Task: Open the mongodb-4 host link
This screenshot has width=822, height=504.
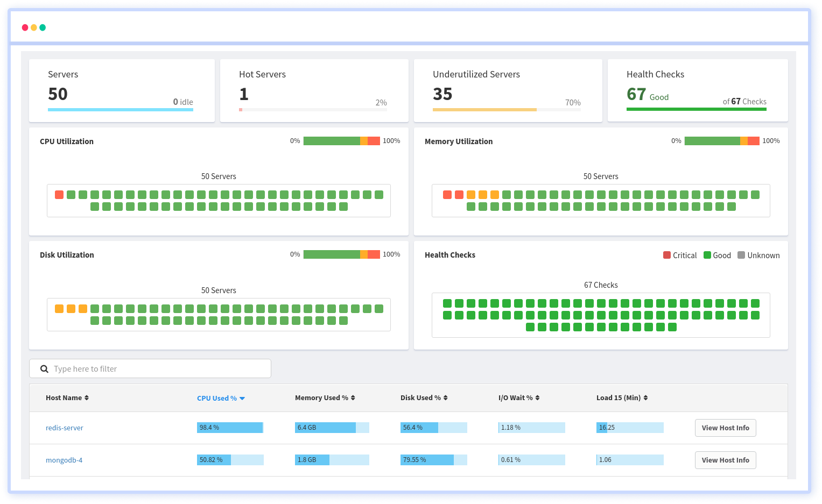Action: coord(64,460)
